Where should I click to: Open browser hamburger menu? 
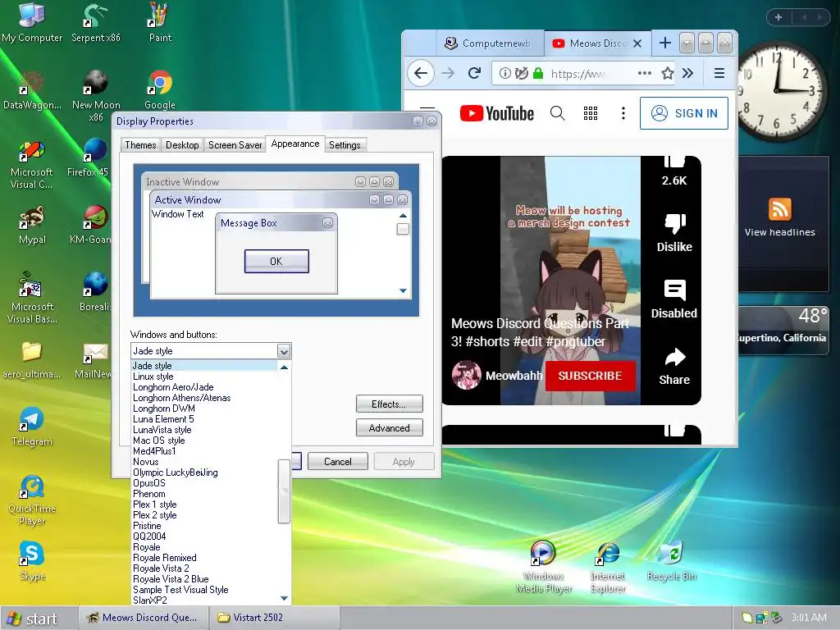point(719,73)
